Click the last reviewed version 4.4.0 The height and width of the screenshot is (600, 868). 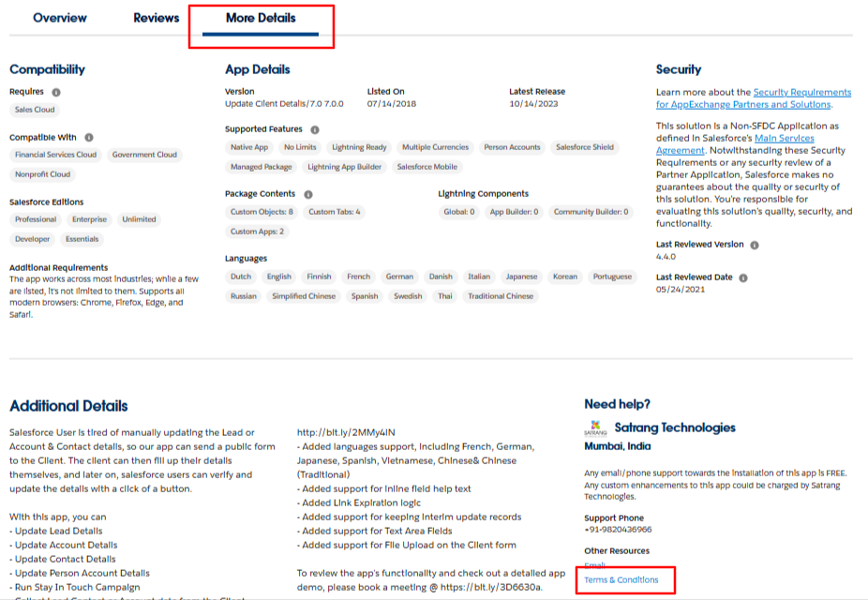pos(666,257)
